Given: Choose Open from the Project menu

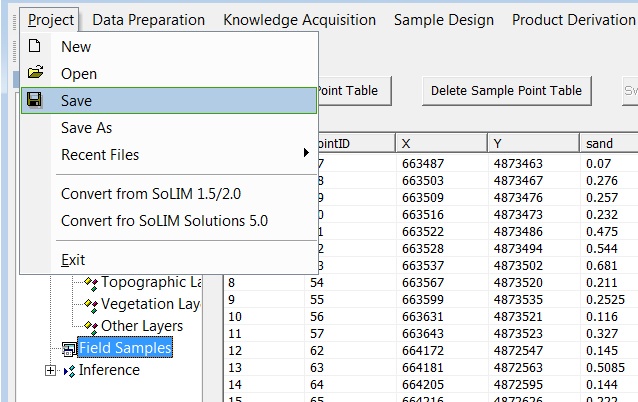Looking at the screenshot, I should pos(169,74).
